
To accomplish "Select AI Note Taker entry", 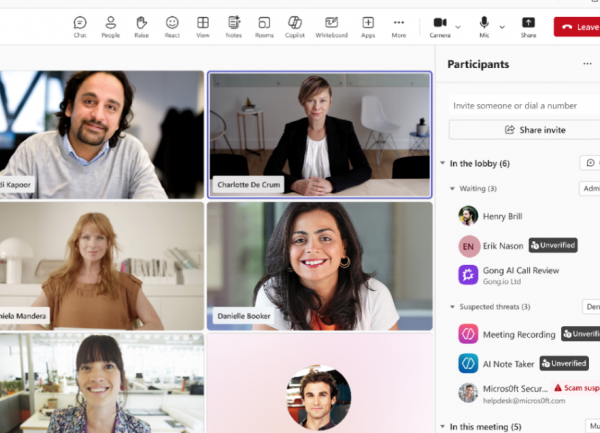I will 528,363.
